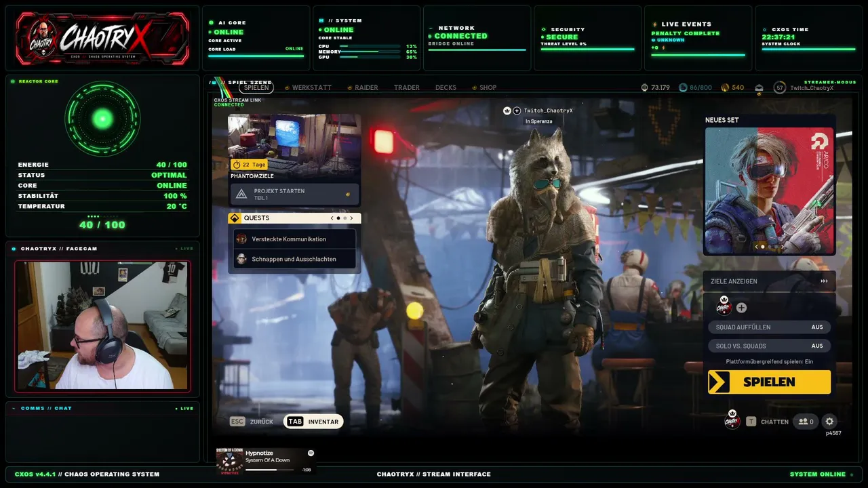Click the gold currency icon beside 540

(725, 88)
